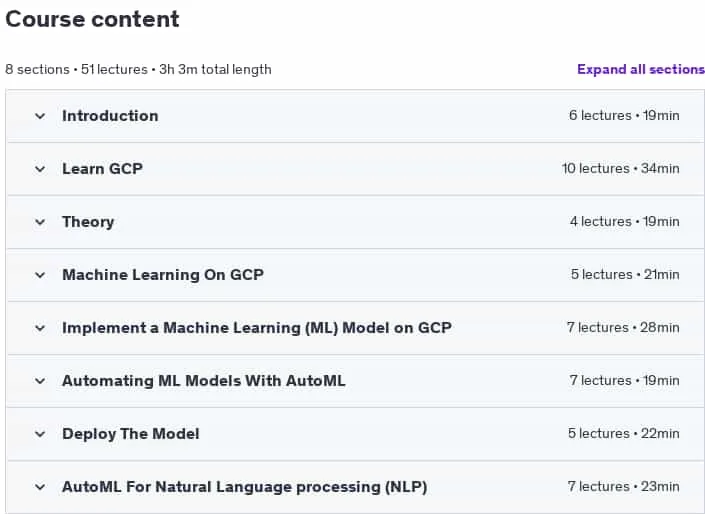Screen dimensions: 705x514
Task: Click the 5 lectures 22min label
Action: 624,434
